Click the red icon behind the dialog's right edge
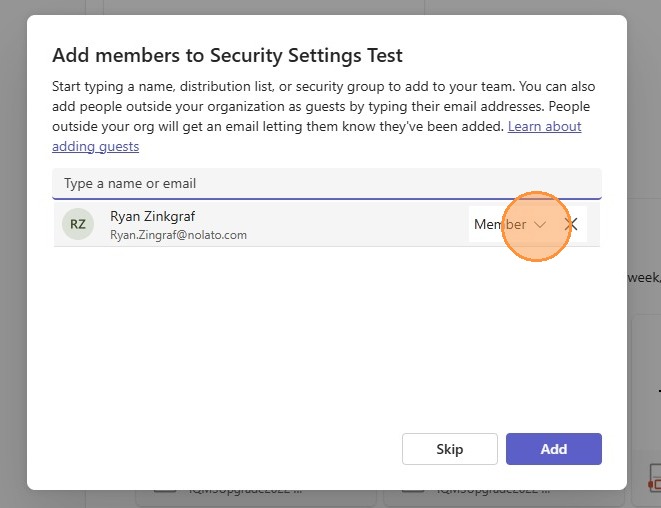661x508 pixels. point(653,484)
